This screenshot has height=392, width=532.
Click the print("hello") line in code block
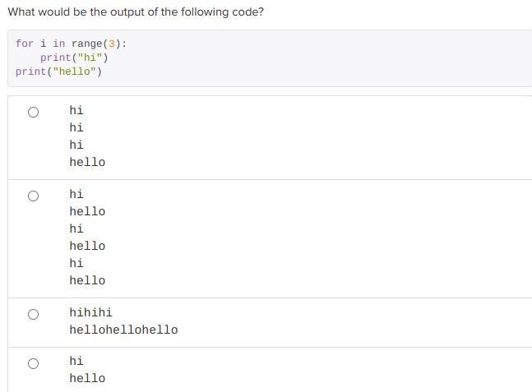tap(58, 71)
